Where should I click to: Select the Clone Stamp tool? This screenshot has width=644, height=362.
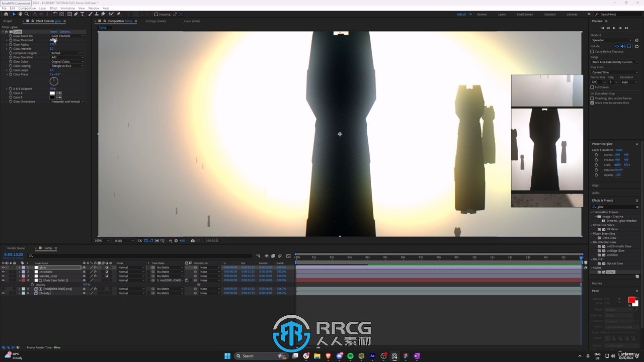coord(97,14)
